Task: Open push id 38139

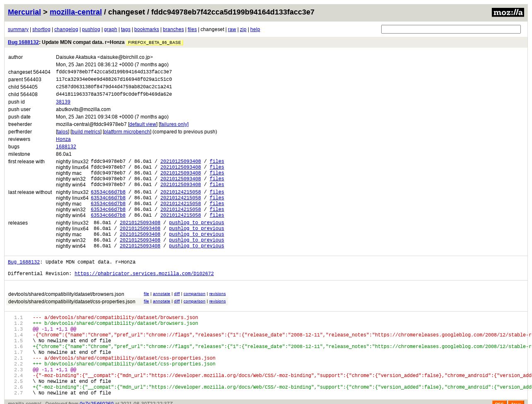Action: (63, 102)
